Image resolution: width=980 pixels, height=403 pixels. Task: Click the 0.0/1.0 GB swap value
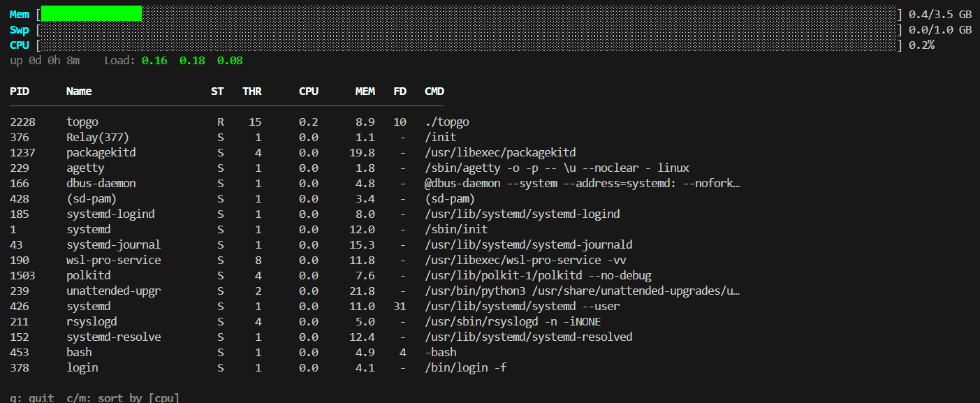pyautogui.click(x=940, y=30)
